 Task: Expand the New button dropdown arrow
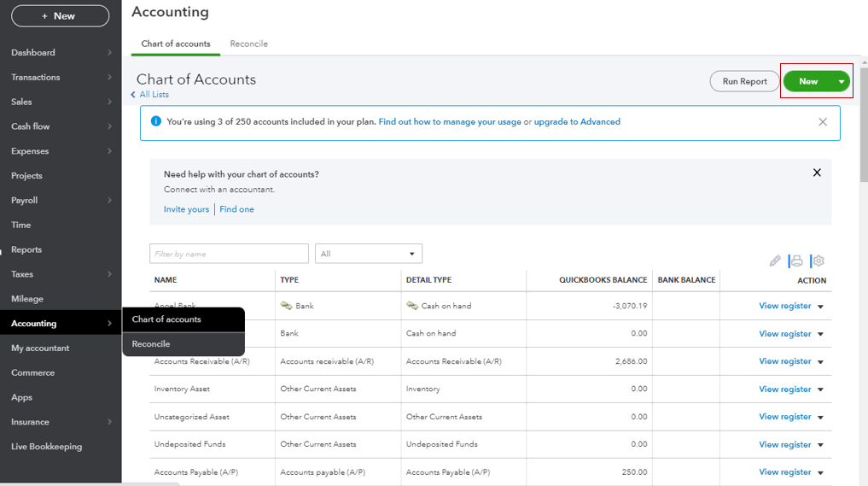tap(842, 82)
